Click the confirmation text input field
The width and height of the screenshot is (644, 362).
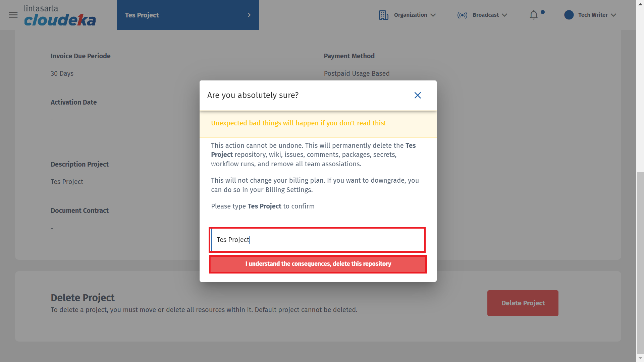[317, 240]
